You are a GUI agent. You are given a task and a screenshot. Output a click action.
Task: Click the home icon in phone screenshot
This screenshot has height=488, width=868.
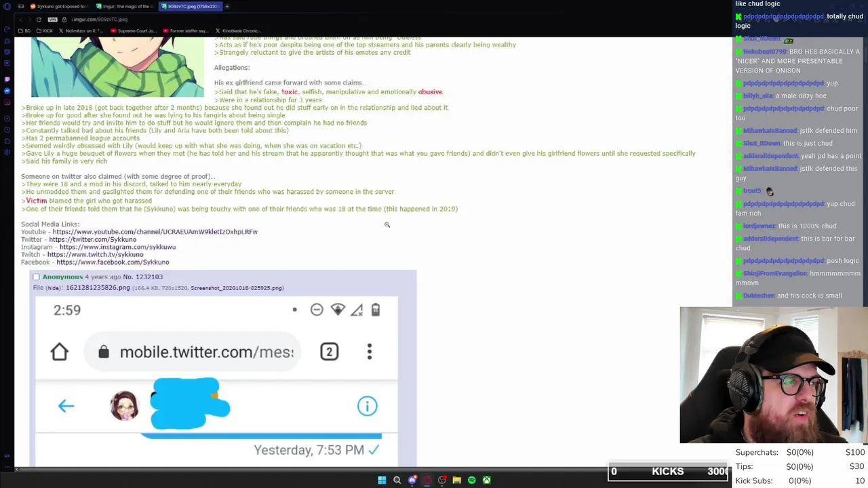coord(60,352)
